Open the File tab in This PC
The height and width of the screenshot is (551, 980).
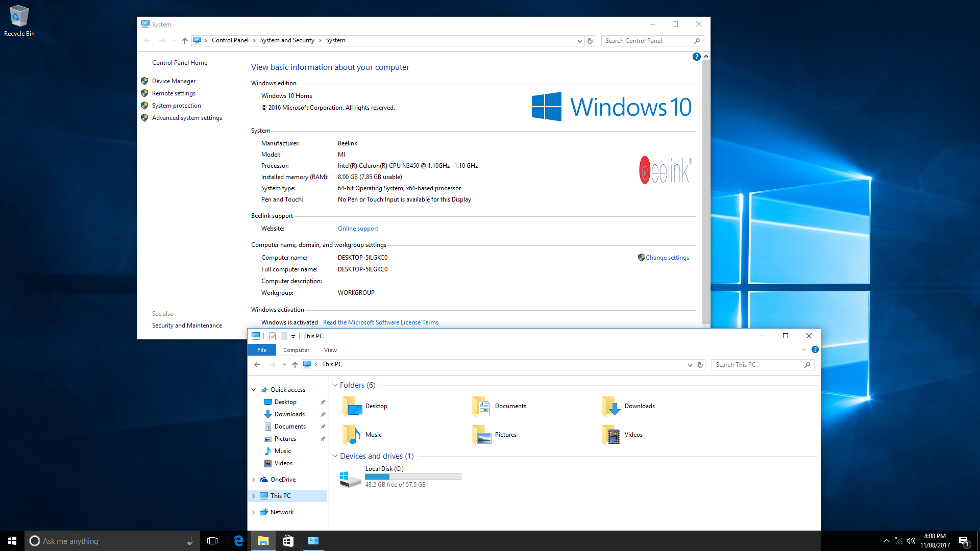click(x=262, y=350)
